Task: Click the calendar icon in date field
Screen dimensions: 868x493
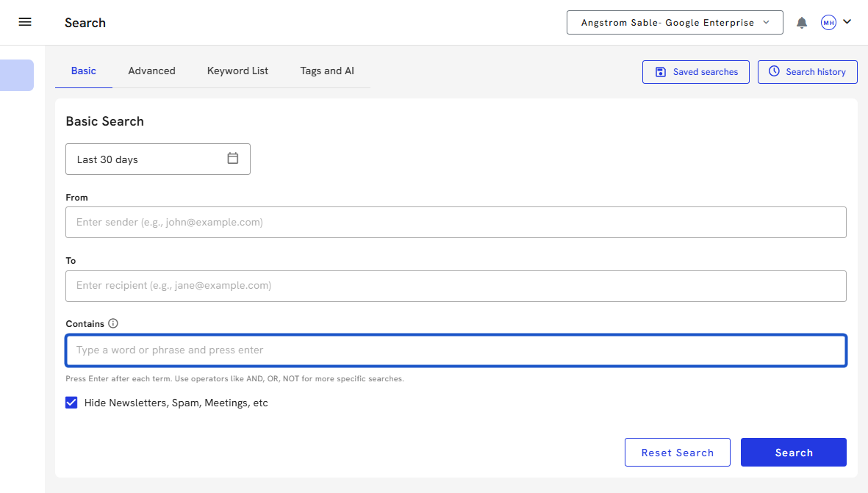Action: click(233, 159)
